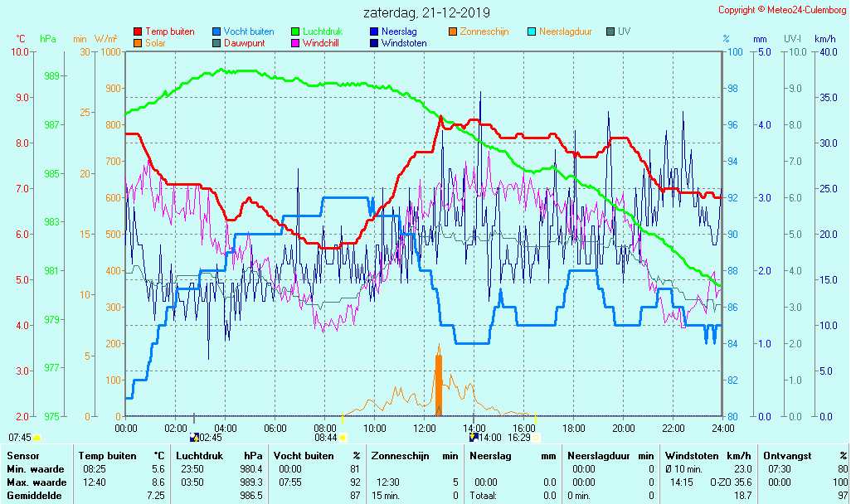The height and width of the screenshot is (504, 851).
Task: Click the cyan Neerslagduur legend square
Action: coord(532,31)
